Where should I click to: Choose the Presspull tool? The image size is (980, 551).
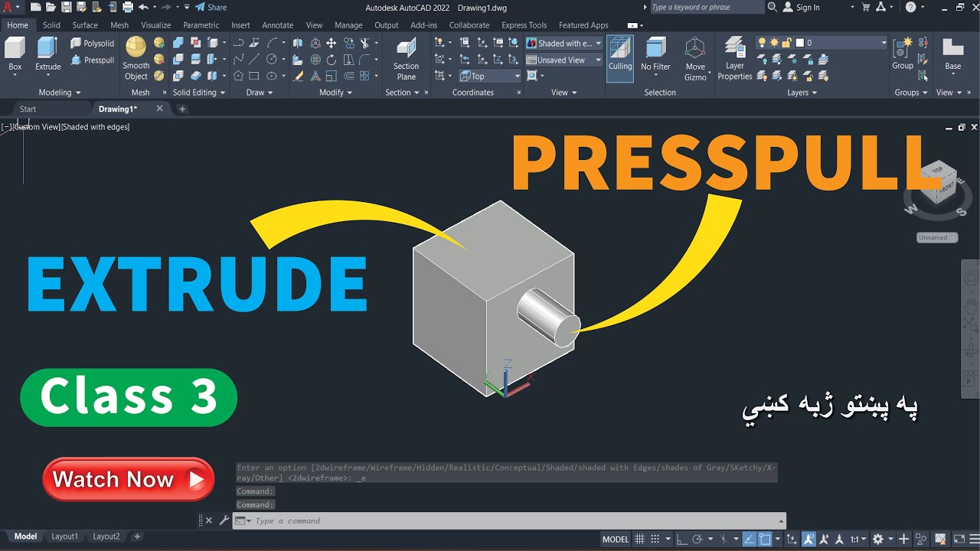click(92, 60)
